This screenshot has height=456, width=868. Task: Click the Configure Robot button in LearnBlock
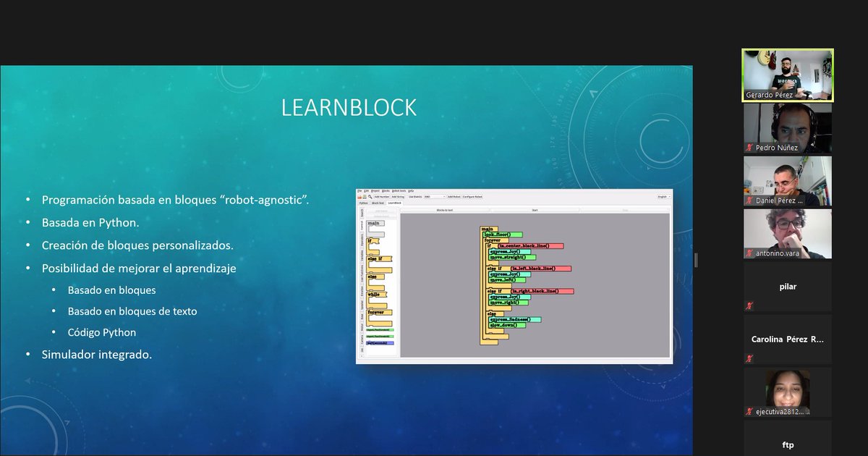[472, 196]
